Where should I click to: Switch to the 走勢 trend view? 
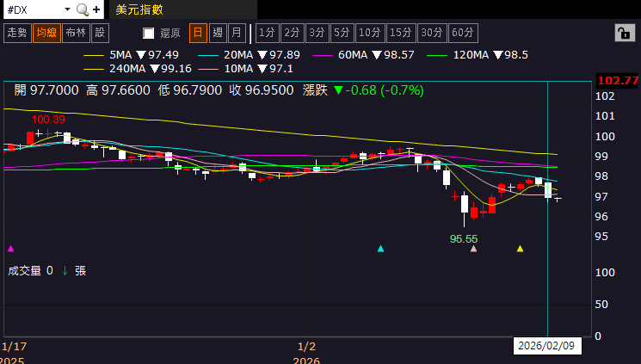tap(16, 33)
